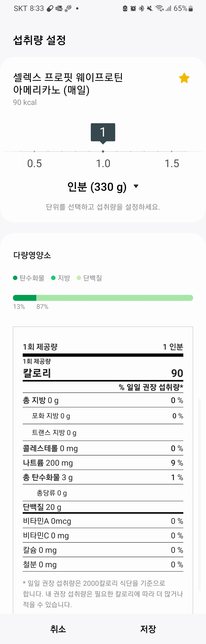Tap the alarm clock status icon
The height and width of the screenshot is (644, 206).
click(x=133, y=9)
